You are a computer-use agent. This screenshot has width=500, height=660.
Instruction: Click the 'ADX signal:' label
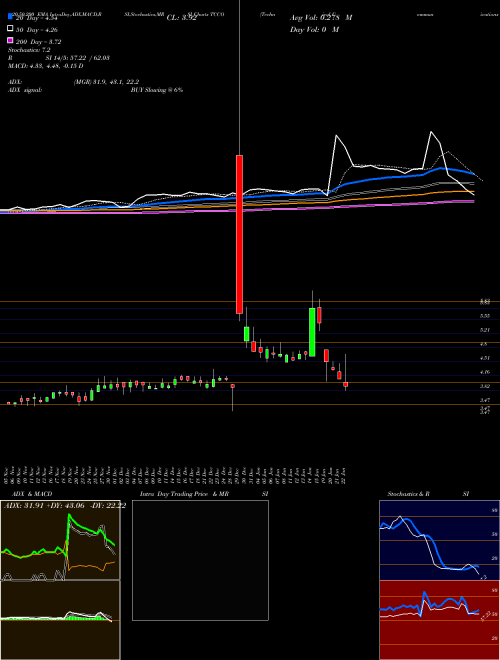click(25, 90)
